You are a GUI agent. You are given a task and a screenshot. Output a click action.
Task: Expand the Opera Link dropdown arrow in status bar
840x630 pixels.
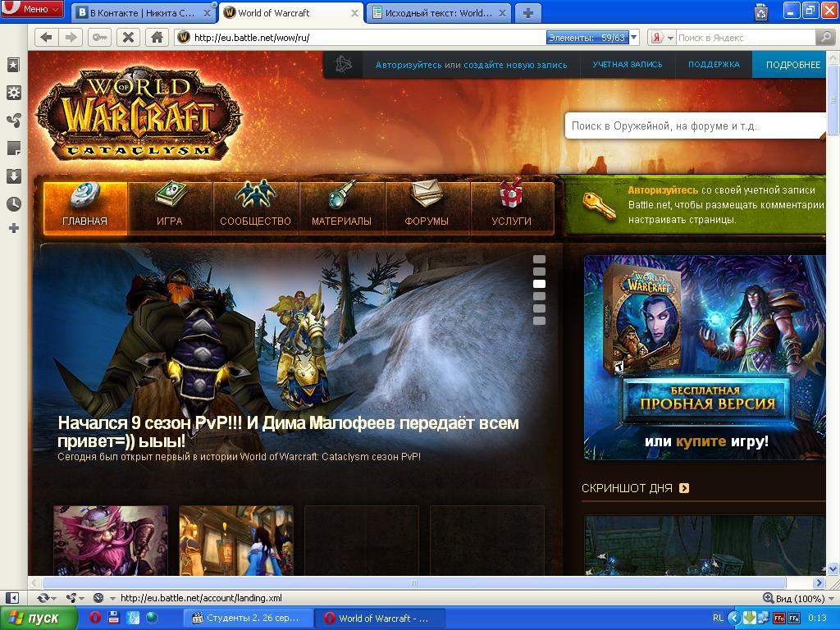click(x=53, y=598)
